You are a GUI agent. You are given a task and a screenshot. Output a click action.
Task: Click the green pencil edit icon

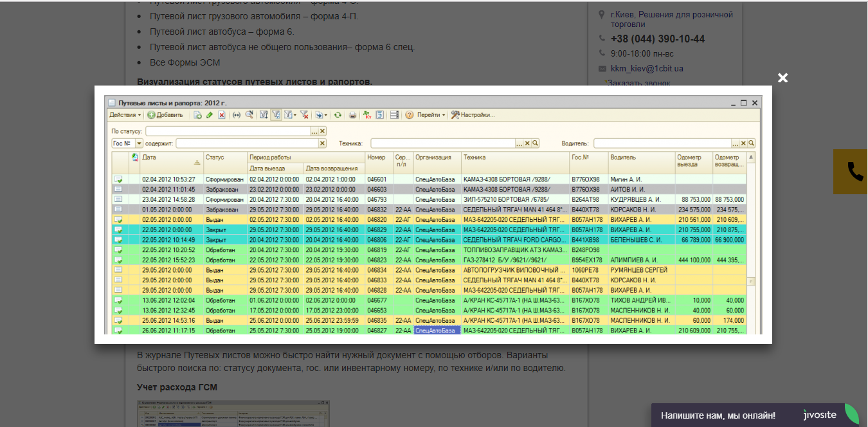pos(210,115)
